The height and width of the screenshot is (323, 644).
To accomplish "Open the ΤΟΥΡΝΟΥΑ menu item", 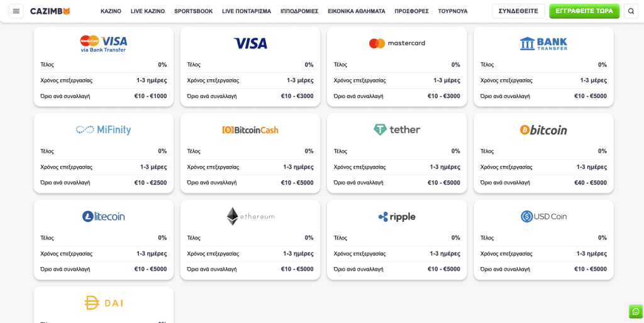I will click(x=453, y=11).
